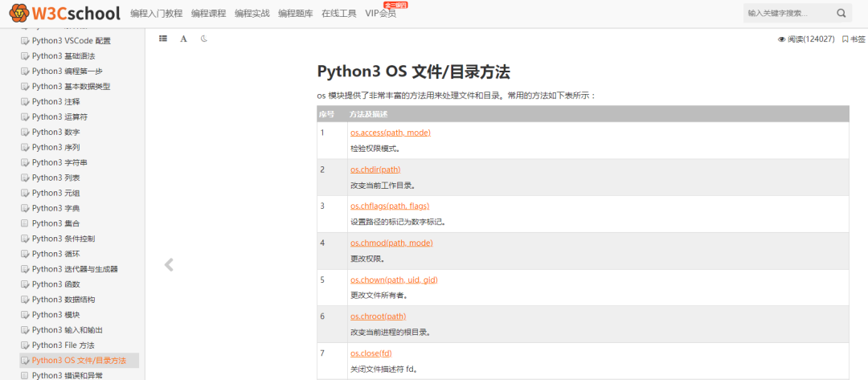The width and height of the screenshot is (868, 380).
Task: Click the W3Cschool logo
Action: pyautogui.click(x=65, y=13)
